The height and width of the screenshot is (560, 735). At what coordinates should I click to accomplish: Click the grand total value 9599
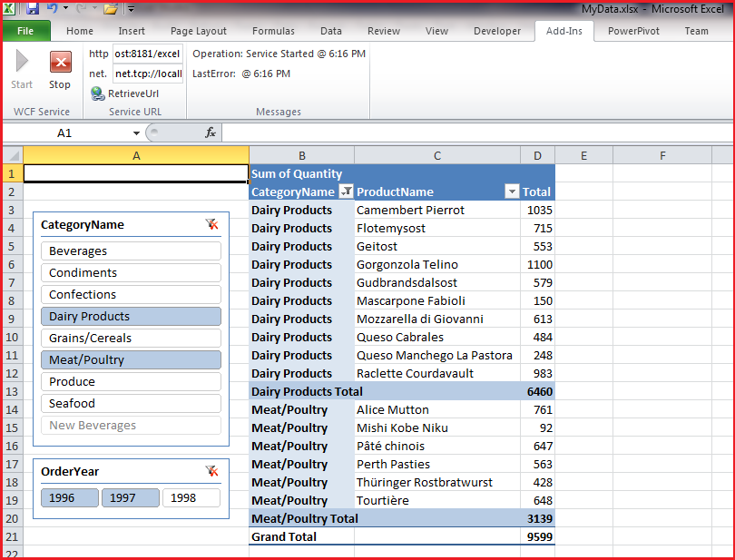click(x=538, y=536)
